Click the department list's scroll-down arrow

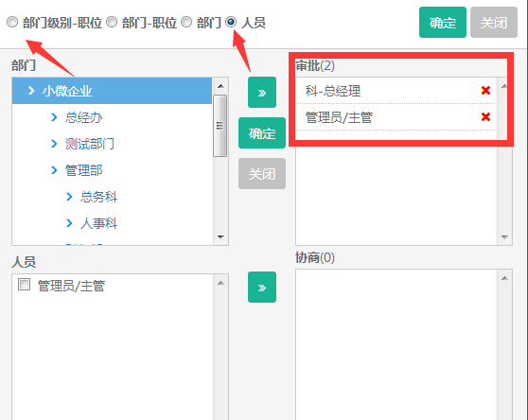click(x=220, y=236)
